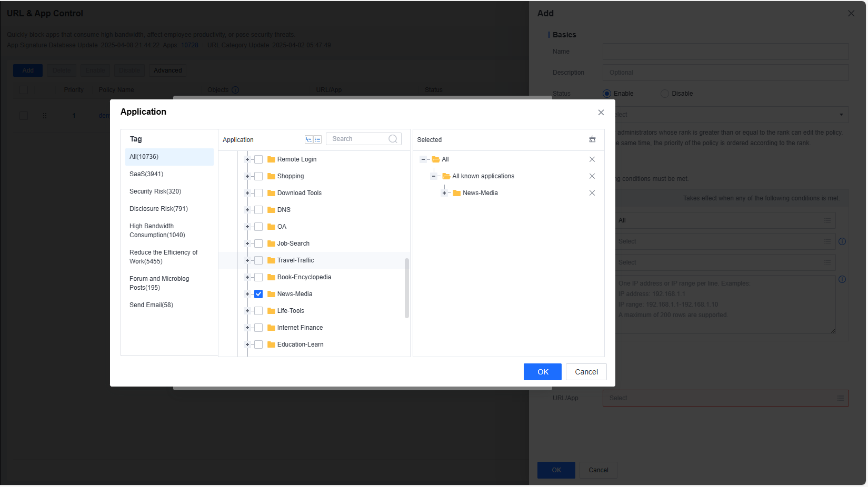Switch application list to flat list view icon
The width and height of the screenshot is (868, 487).
(317, 139)
